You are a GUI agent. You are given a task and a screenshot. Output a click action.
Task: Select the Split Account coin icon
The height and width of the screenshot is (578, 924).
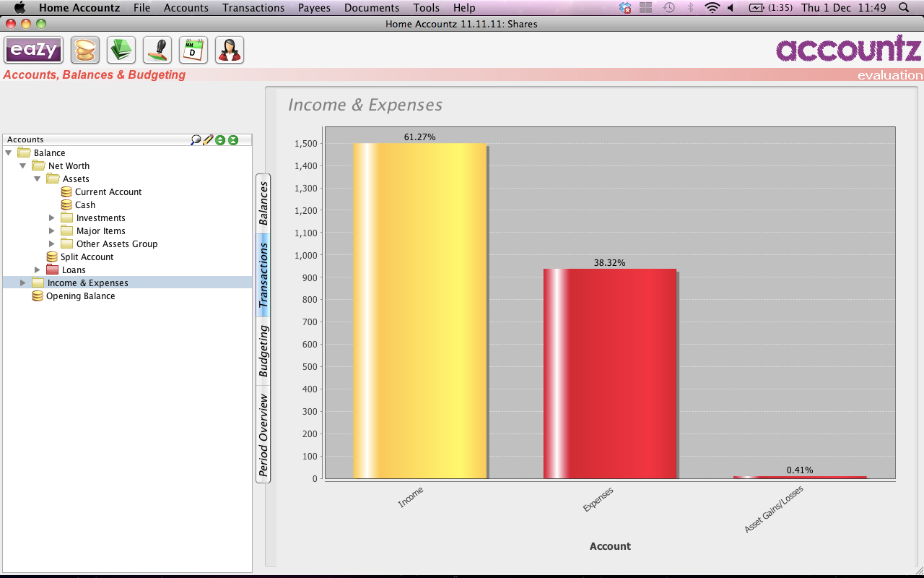[52, 256]
